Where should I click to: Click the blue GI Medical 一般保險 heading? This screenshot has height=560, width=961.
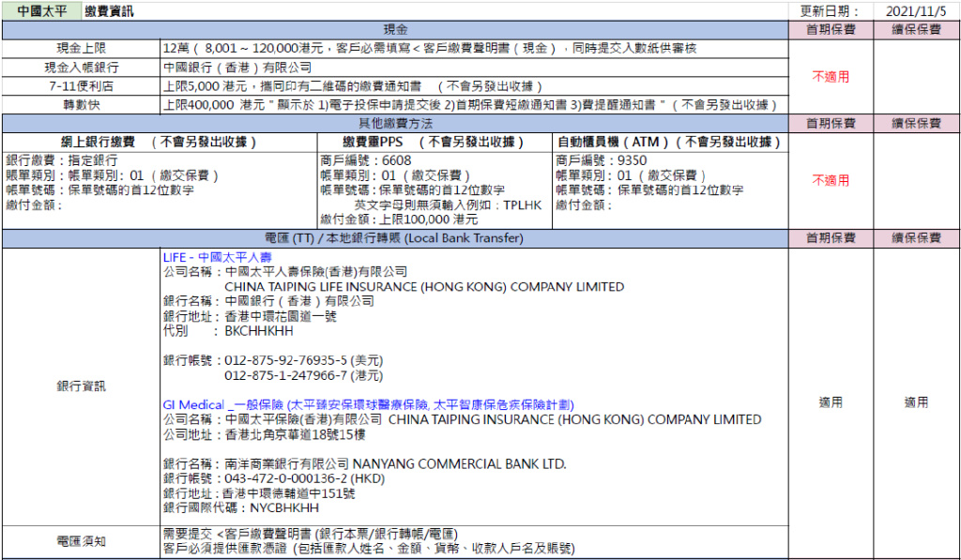[368, 405]
